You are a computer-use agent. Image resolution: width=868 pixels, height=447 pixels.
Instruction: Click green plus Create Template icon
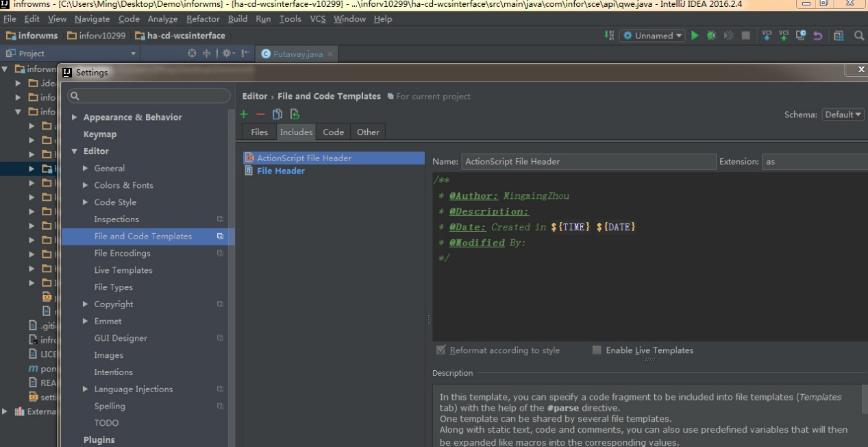coord(244,114)
